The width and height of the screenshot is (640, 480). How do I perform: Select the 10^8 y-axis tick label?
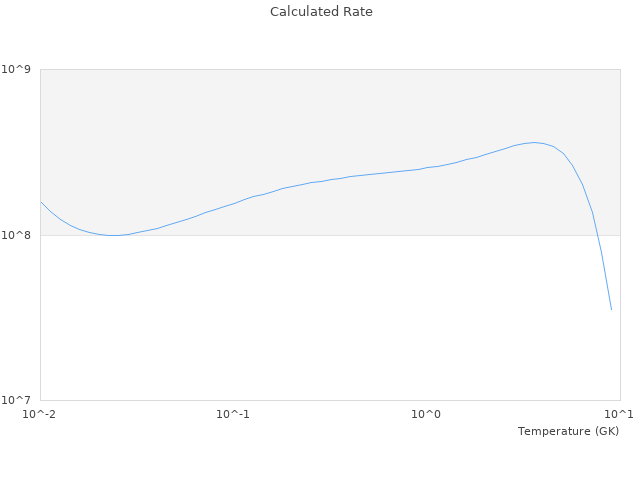click(x=19, y=235)
